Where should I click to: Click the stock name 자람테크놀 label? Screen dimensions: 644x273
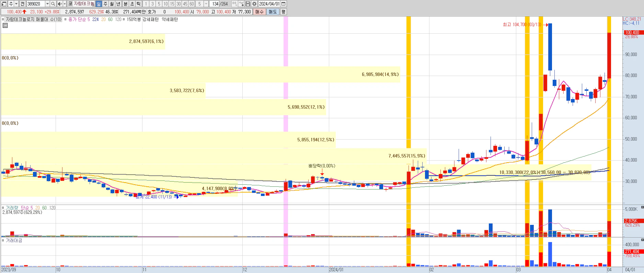[x=84, y=4]
